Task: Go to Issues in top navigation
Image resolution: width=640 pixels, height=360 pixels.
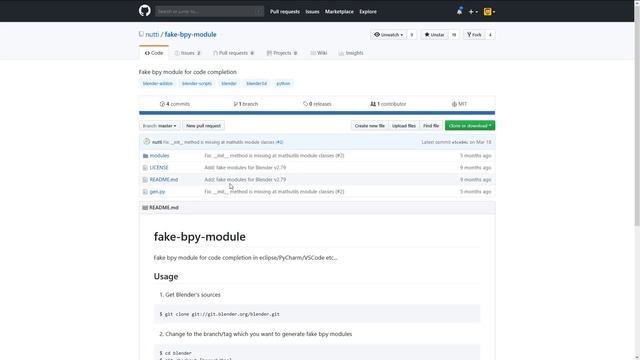Action: (x=312, y=12)
